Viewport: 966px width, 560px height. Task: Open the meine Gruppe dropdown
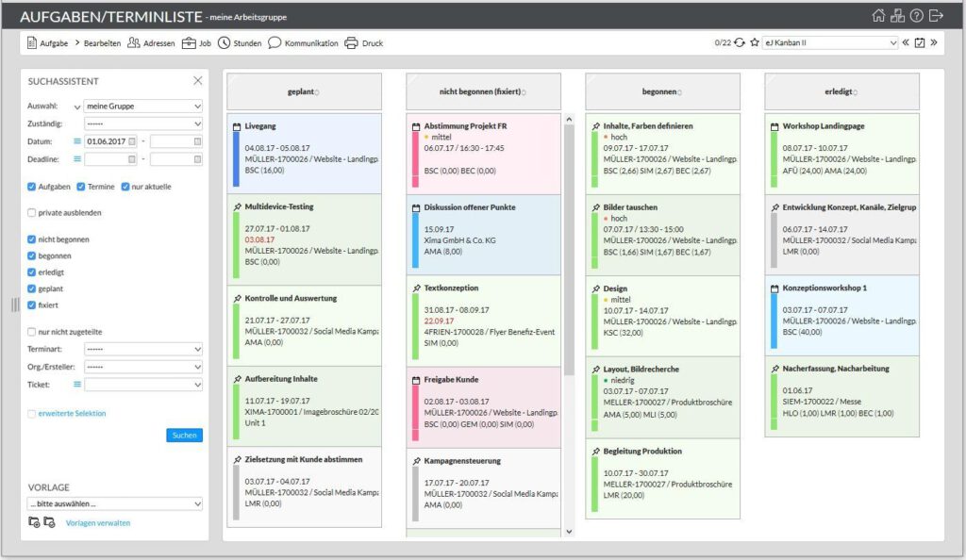click(x=143, y=106)
